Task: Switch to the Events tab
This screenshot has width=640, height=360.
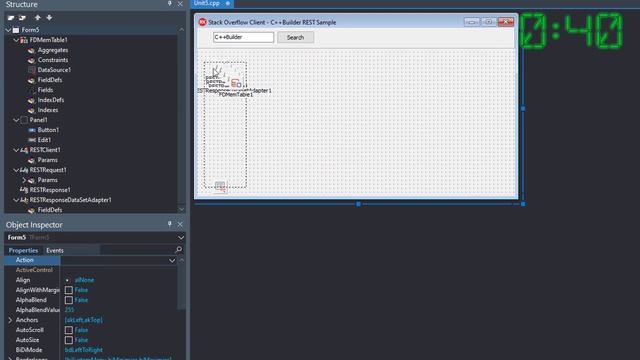Action: tap(55, 250)
